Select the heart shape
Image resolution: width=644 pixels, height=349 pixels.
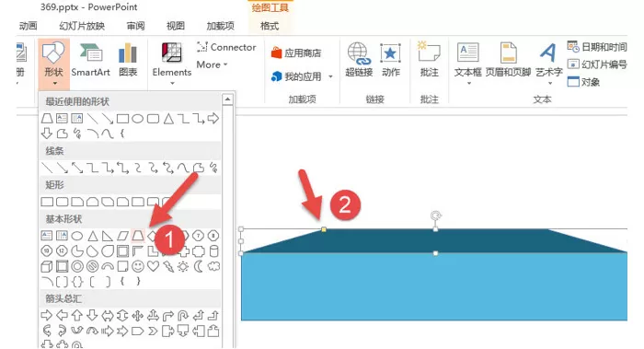point(153,266)
